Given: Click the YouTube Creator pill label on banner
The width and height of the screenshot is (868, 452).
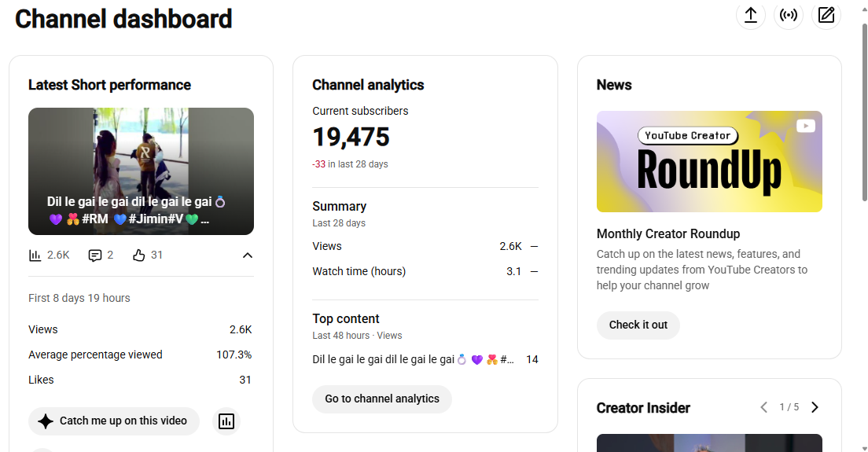Looking at the screenshot, I should coord(687,135).
